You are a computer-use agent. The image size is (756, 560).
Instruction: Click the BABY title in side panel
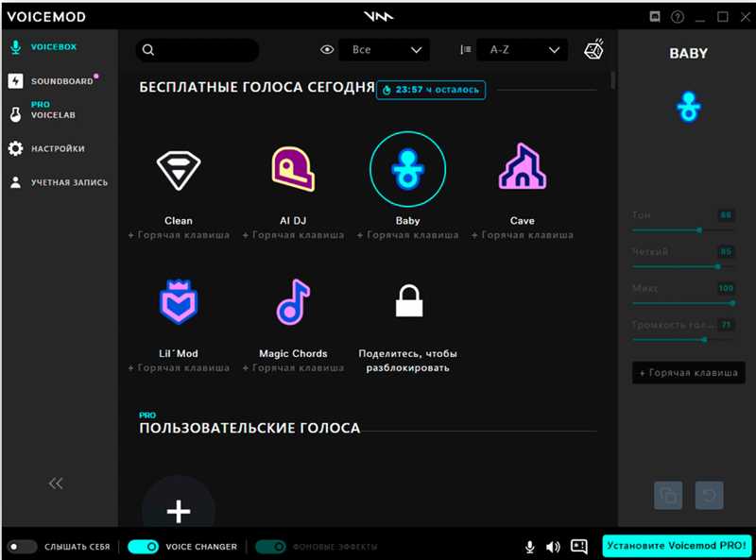(x=688, y=53)
